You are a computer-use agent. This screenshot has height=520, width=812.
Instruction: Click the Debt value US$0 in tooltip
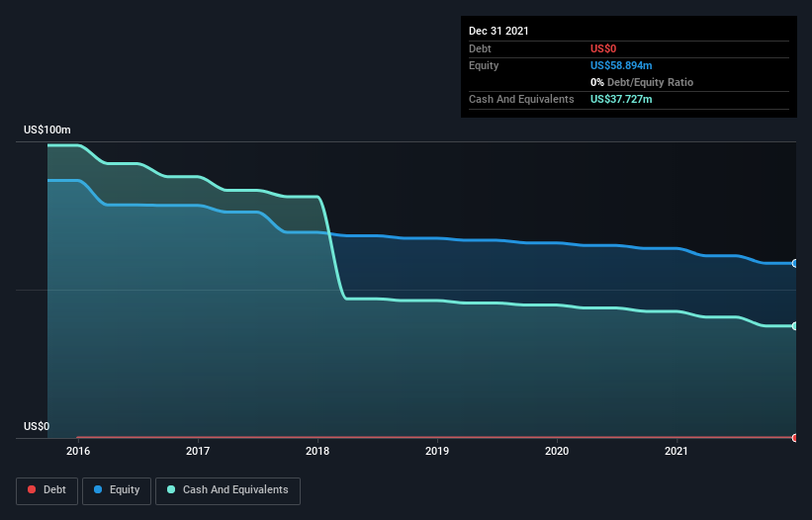point(603,48)
